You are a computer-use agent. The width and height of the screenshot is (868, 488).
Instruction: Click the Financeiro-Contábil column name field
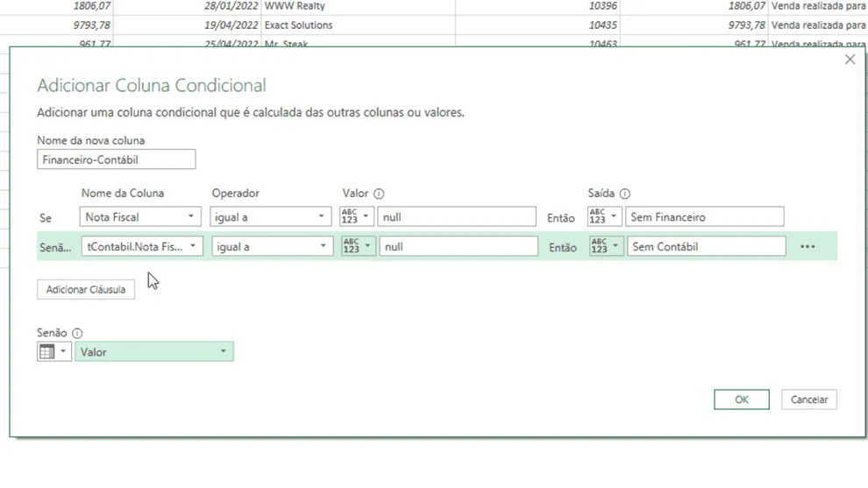pyautogui.click(x=117, y=159)
